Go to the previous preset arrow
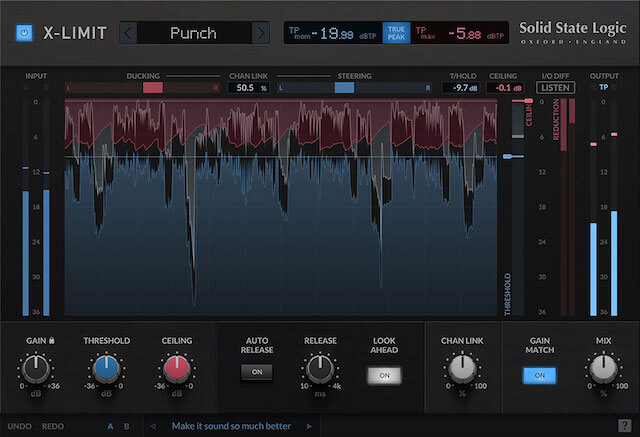 point(128,33)
